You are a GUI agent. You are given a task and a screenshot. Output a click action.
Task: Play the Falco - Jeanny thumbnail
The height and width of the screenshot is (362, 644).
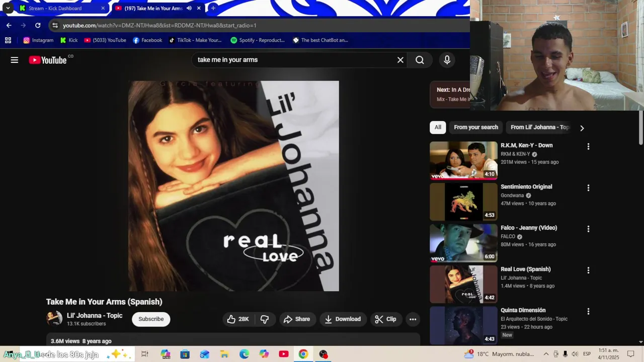463,243
